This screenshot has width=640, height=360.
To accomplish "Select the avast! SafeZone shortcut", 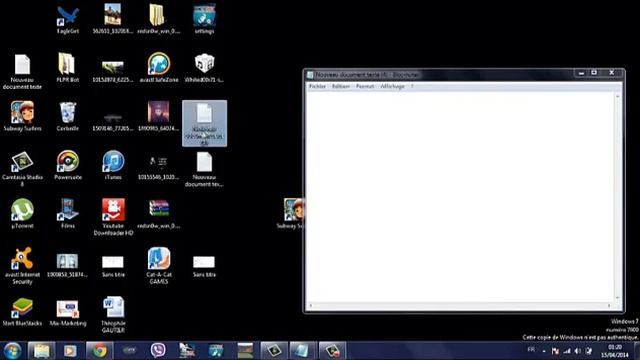I will click(x=159, y=68).
